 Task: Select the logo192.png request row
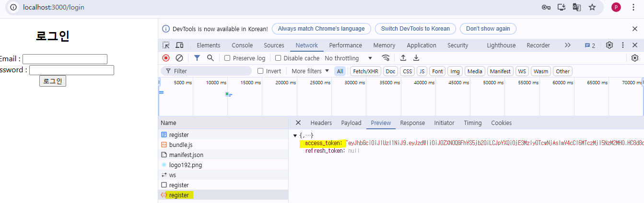point(223,165)
